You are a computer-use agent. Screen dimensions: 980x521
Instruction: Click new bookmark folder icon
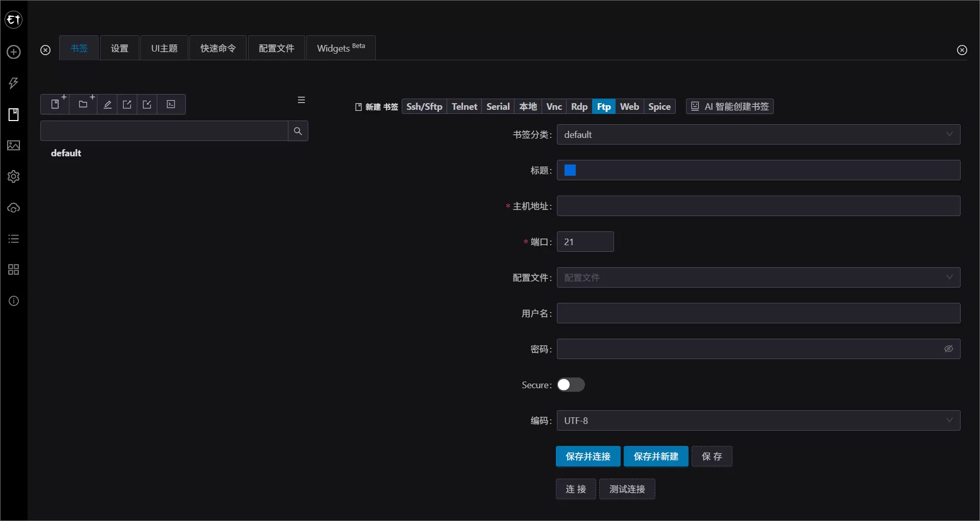click(x=83, y=104)
